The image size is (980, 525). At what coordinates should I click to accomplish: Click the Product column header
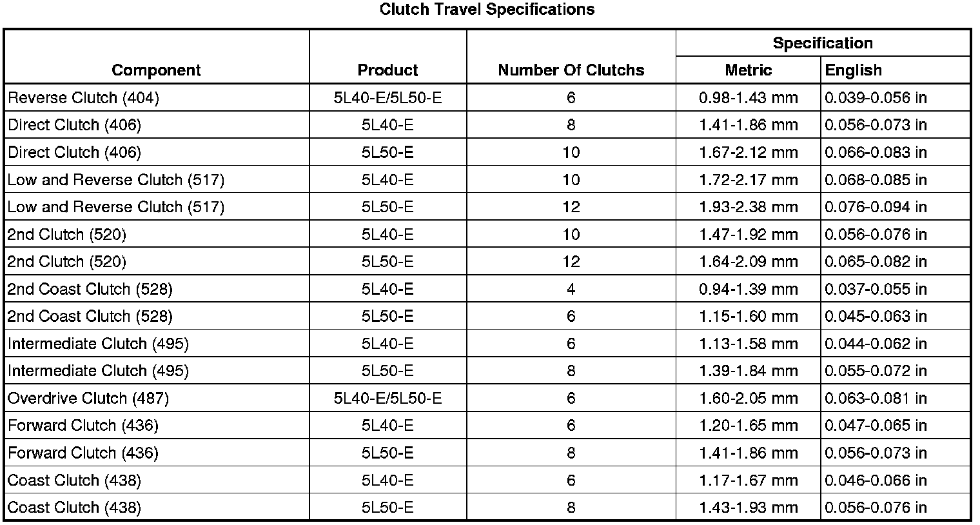tap(387, 70)
